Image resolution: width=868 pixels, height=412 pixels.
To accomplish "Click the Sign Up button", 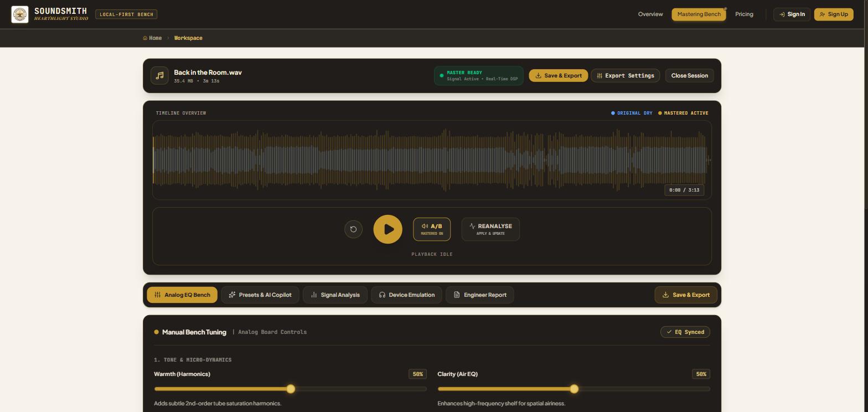I will tap(834, 14).
